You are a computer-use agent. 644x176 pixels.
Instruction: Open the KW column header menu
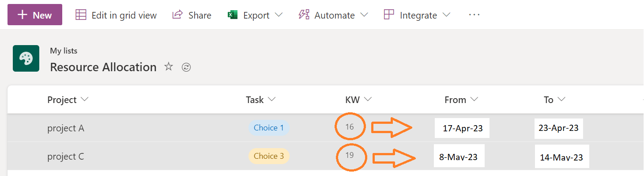point(358,100)
